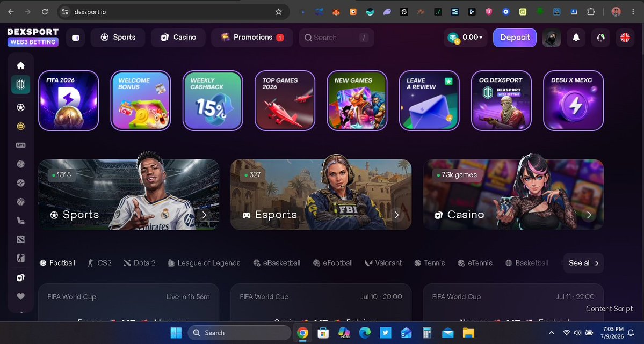
Task: Click the Deposit button
Action: click(515, 38)
